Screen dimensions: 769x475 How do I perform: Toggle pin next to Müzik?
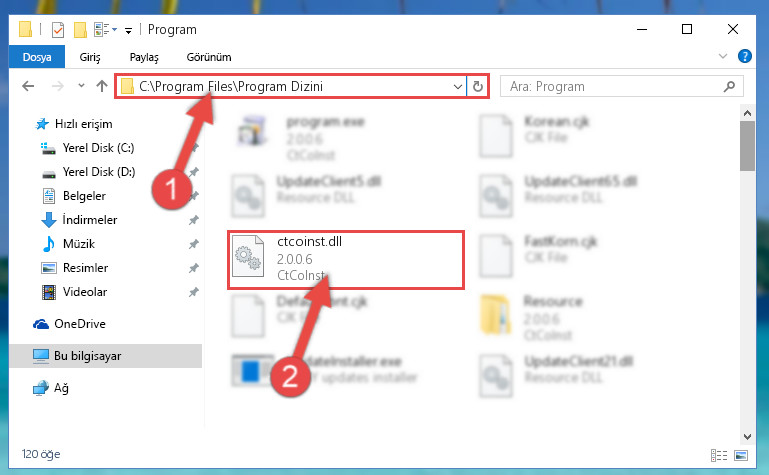[194, 244]
